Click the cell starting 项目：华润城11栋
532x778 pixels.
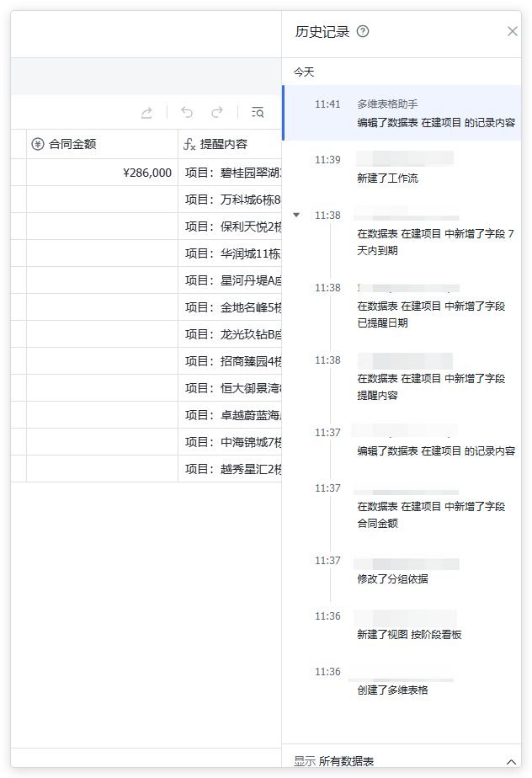[230, 253]
